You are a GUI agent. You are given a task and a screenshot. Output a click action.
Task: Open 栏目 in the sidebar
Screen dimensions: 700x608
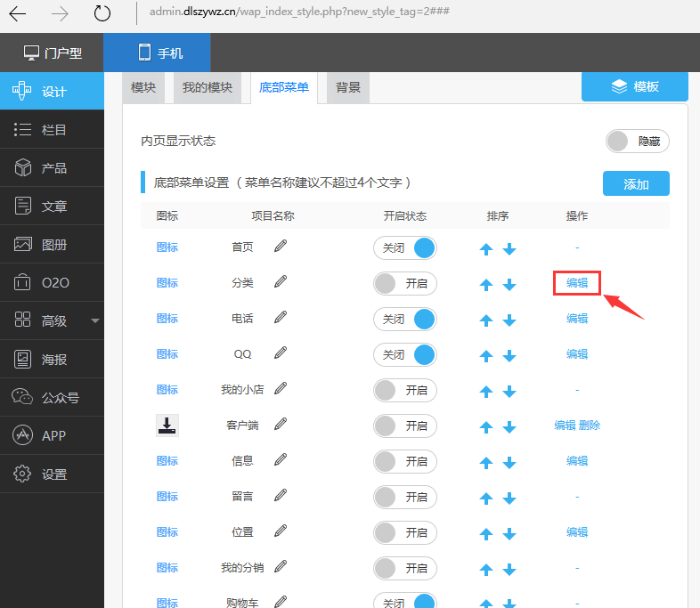pyautogui.click(x=52, y=129)
